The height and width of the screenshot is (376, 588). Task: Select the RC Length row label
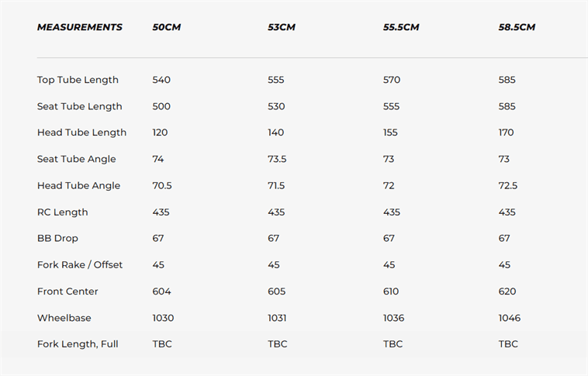point(62,212)
